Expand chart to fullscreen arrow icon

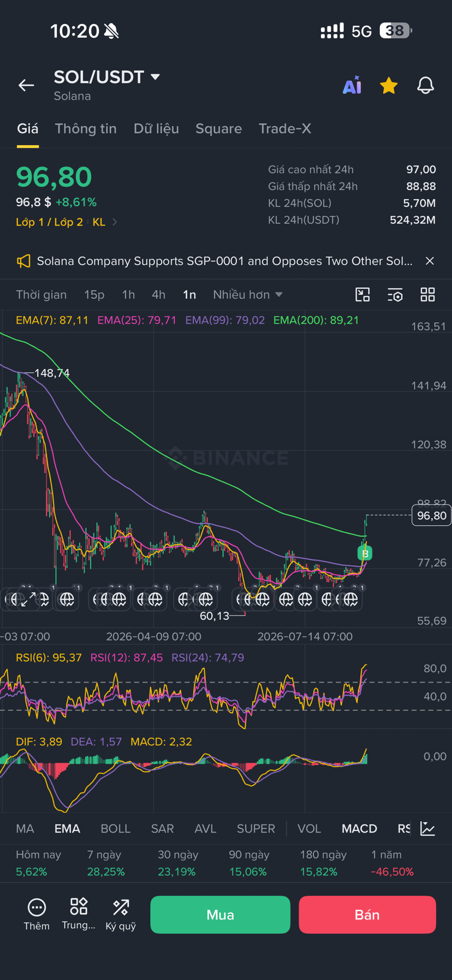(28, 599)
